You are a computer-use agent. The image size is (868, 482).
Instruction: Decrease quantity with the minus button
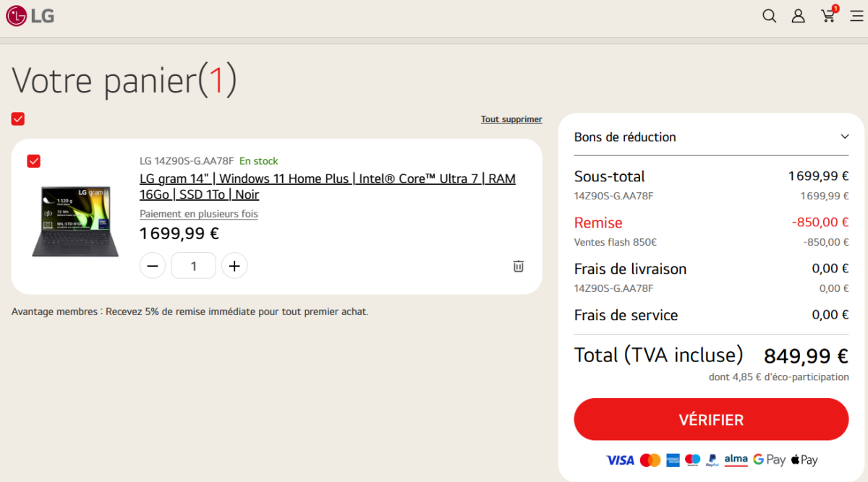153,266
